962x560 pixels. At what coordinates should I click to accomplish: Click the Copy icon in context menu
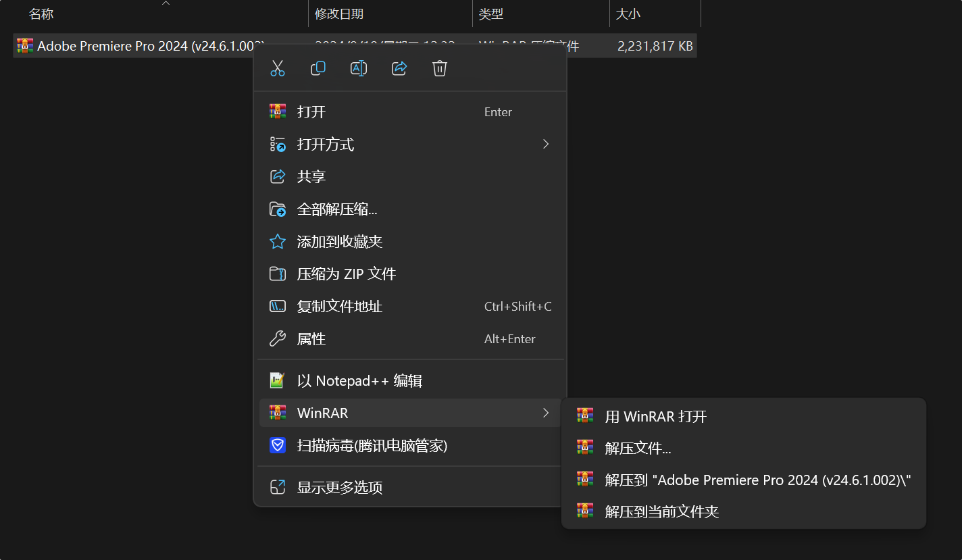[x=318, y=68]
